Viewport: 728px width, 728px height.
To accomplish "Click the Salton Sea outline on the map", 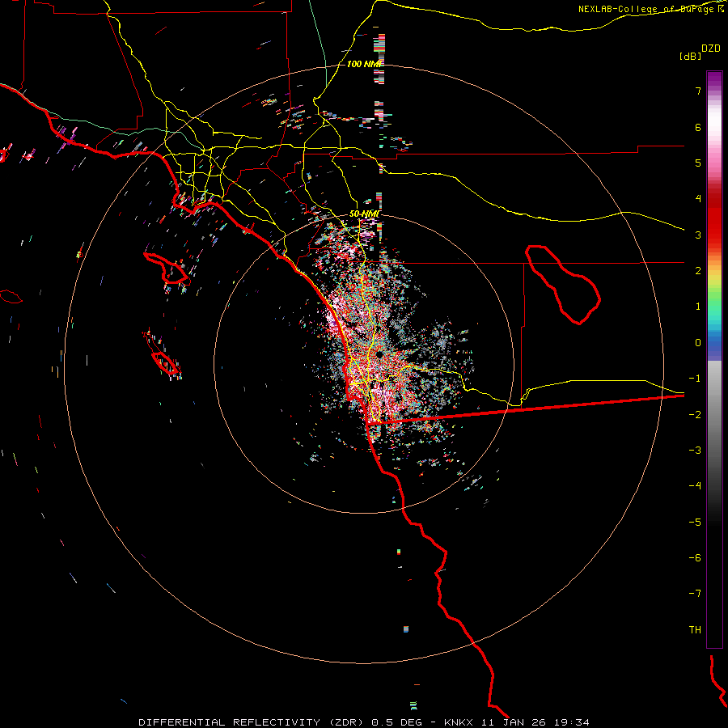I will 563,284.
